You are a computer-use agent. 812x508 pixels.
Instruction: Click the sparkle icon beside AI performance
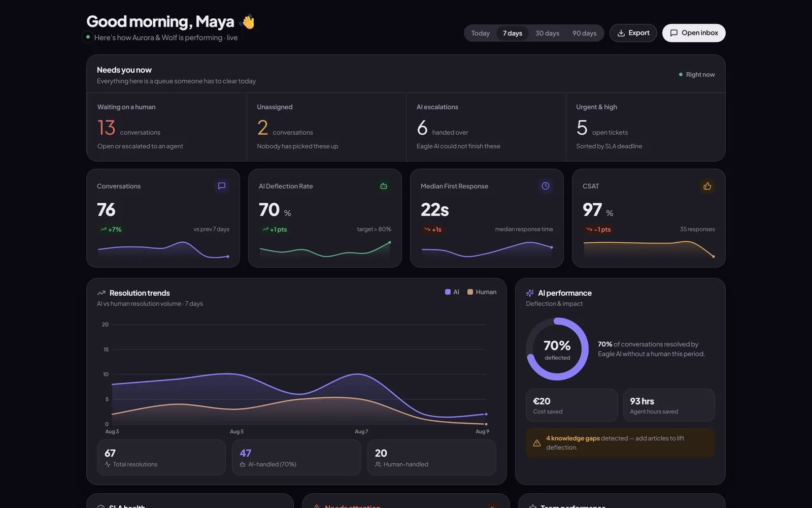tap(530, 293)
